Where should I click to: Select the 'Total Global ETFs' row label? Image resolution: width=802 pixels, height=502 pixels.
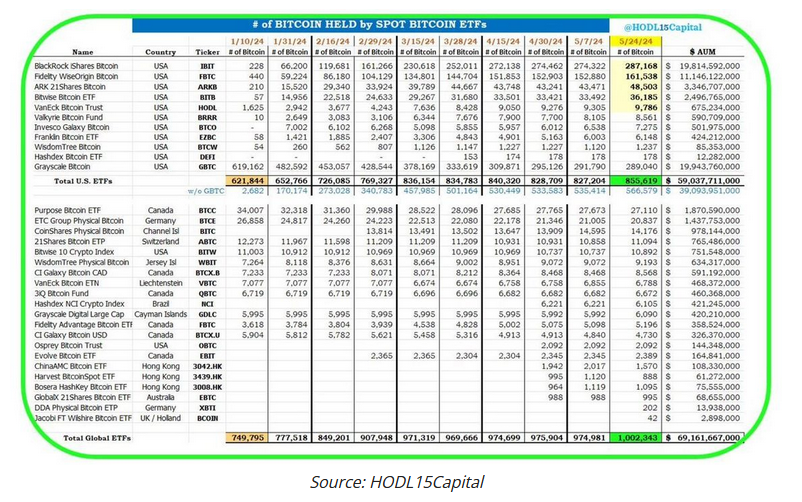click(97, 438)
